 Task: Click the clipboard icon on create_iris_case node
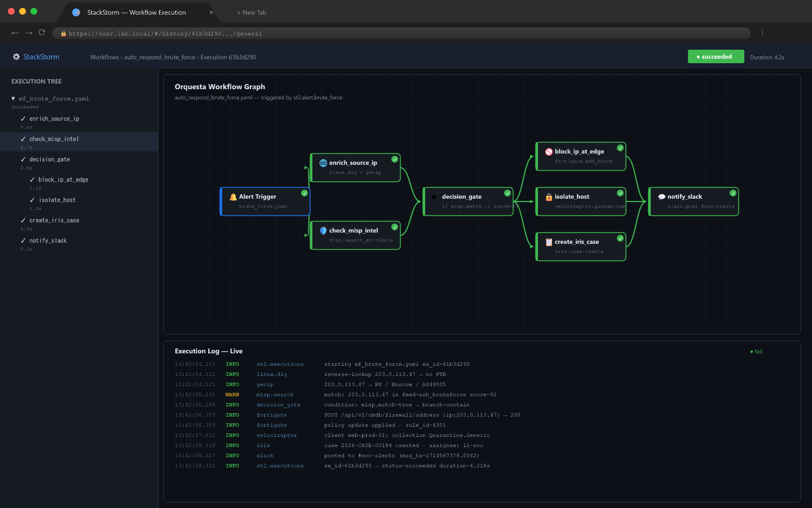549,242
